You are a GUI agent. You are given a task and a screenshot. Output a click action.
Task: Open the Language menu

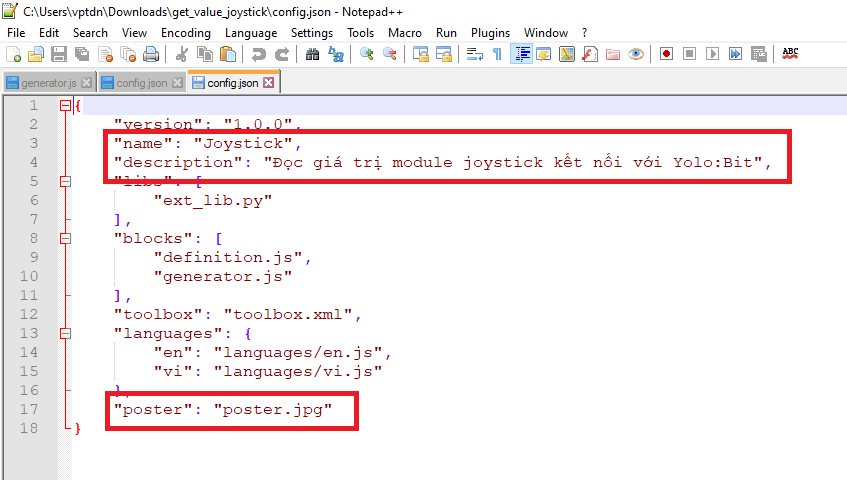[x=251, y=33]
